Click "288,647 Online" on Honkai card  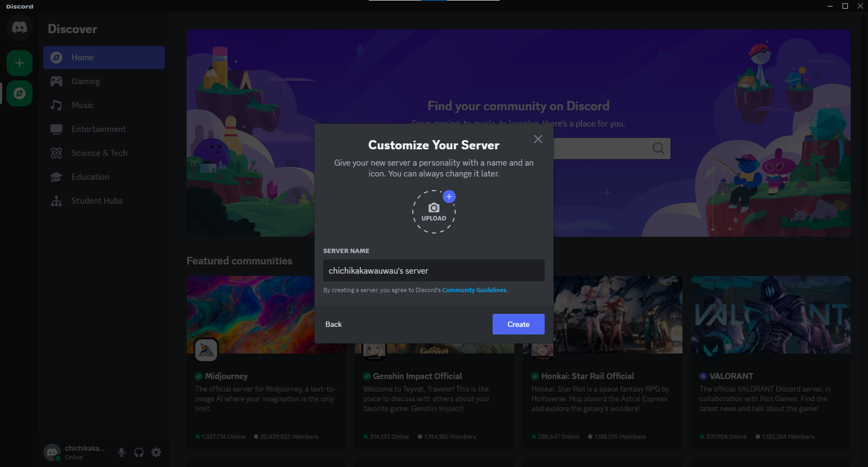(559, 437)
